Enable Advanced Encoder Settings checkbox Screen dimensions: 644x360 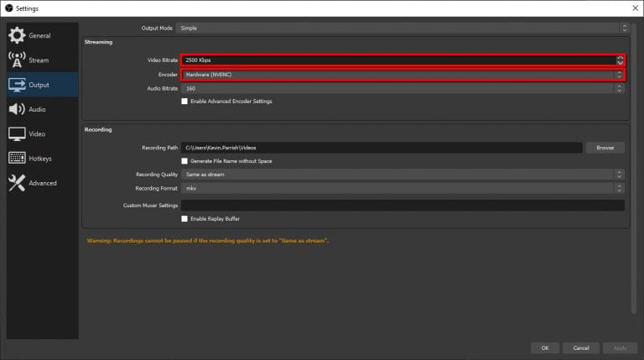tap(184, 101)
